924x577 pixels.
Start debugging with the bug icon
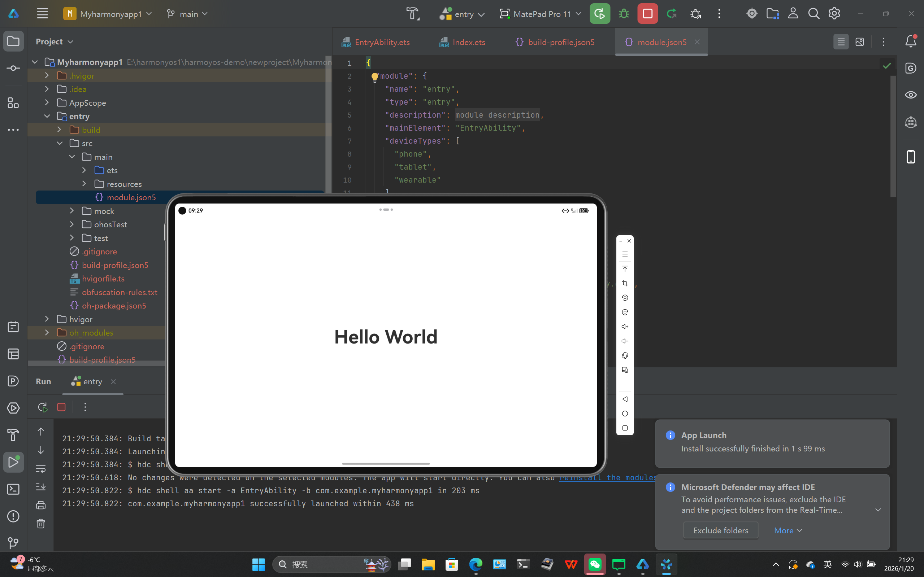pos(624,14)
